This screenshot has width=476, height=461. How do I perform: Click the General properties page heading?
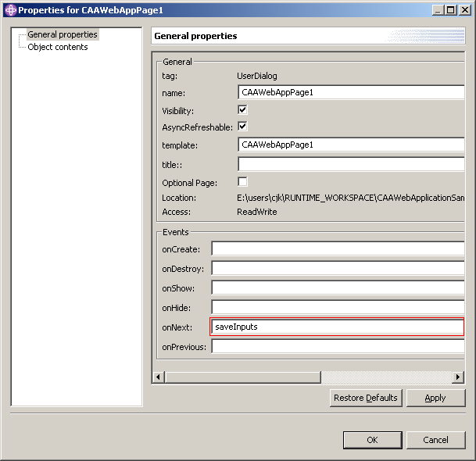pyautogui.click(x=196, y=36)
